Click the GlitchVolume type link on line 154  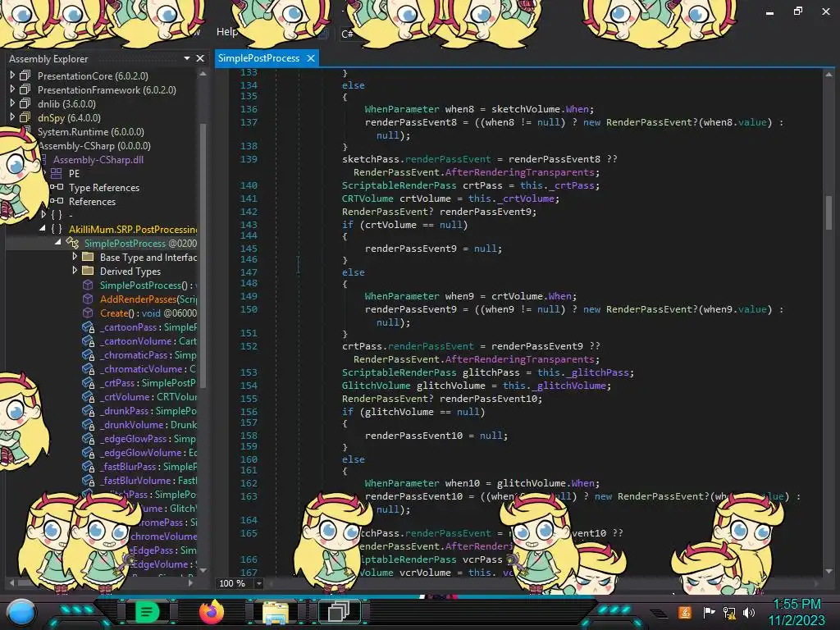[376, 386]
